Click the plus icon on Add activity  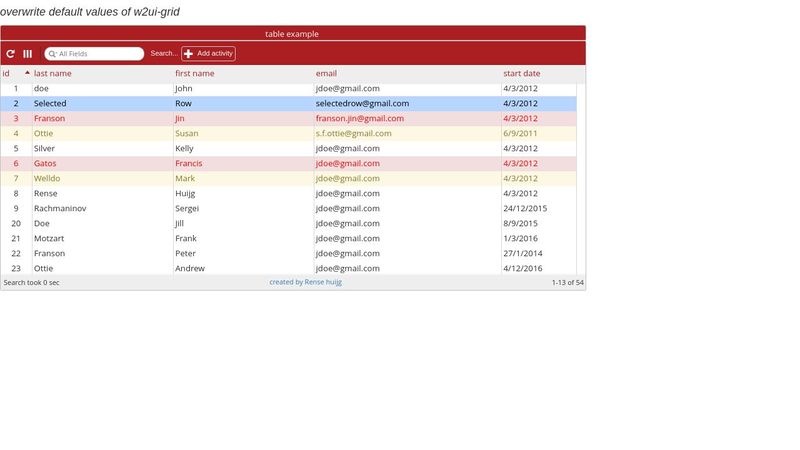coord(189,54)
